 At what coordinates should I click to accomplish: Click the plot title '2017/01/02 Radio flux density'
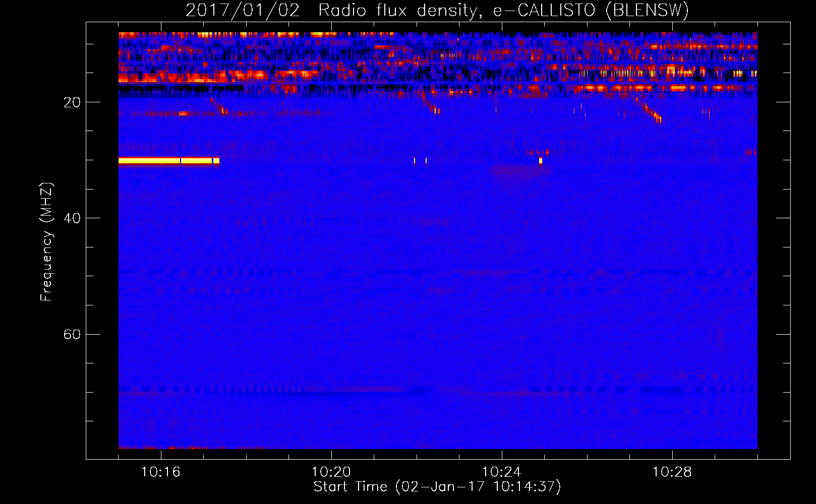437,10
